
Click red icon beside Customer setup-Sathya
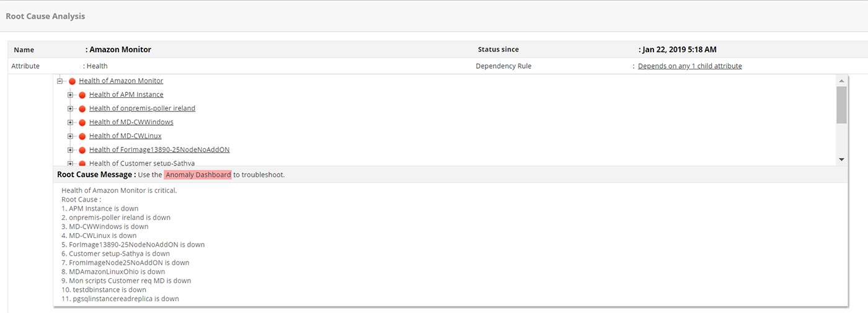82,164
